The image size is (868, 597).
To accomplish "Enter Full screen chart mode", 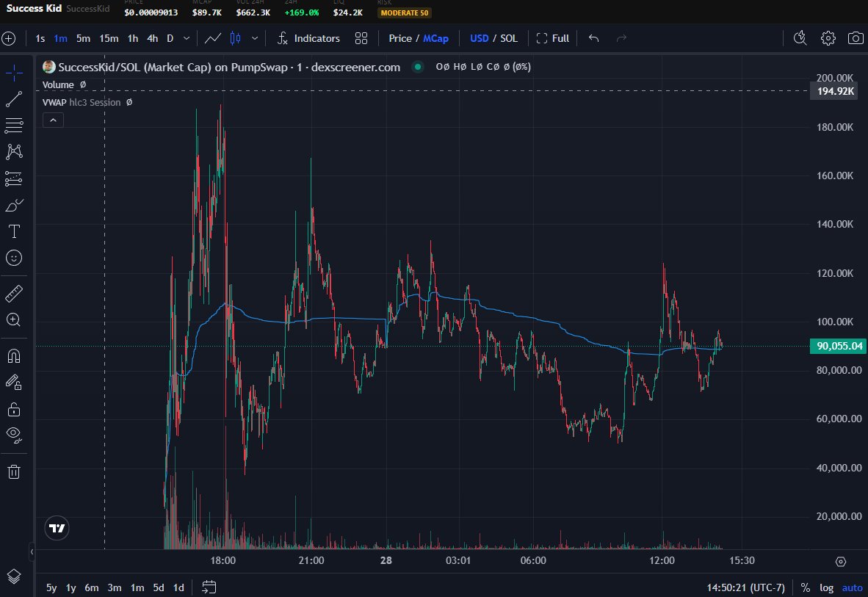I will click(552, 38).
